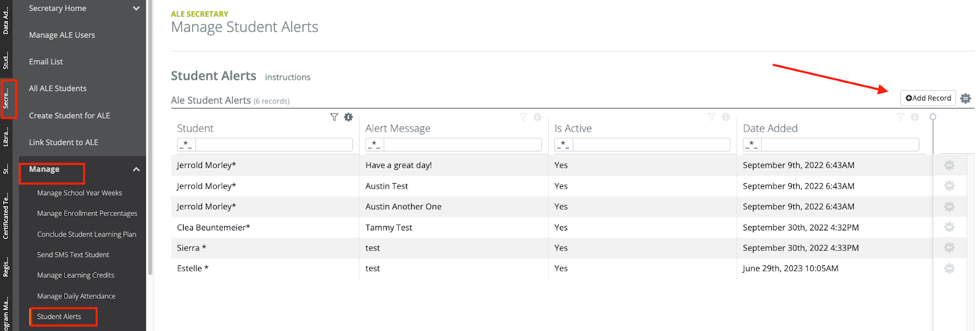Open row gear for Have a great day! alert

tap(949, 165)
